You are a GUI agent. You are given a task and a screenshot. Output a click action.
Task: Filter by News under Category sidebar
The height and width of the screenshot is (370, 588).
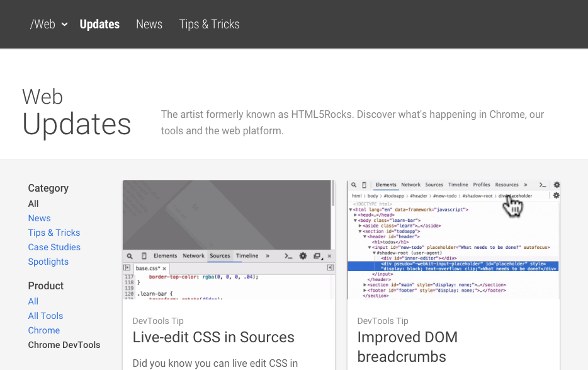click(x=40, y=218)
